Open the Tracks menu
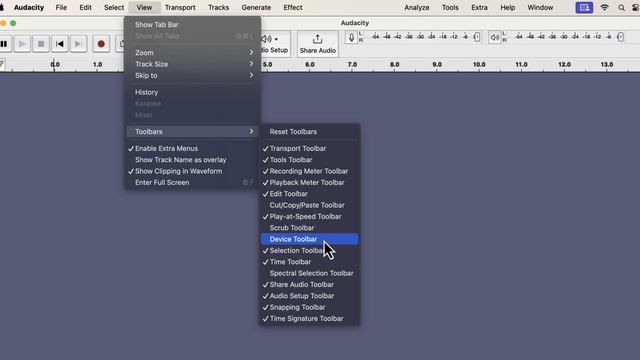640x360 pixels. [218, 7]
